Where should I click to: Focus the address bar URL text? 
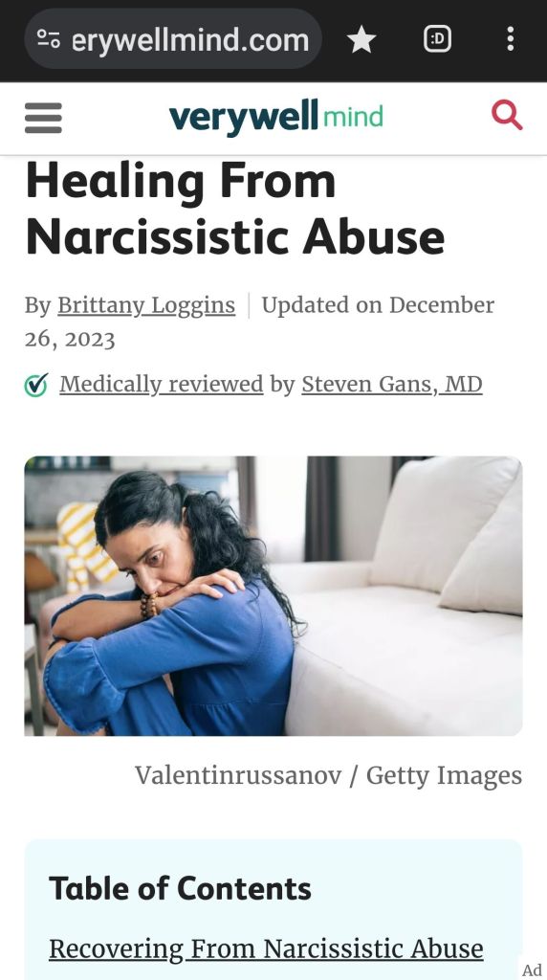click(x=190, y=40)
